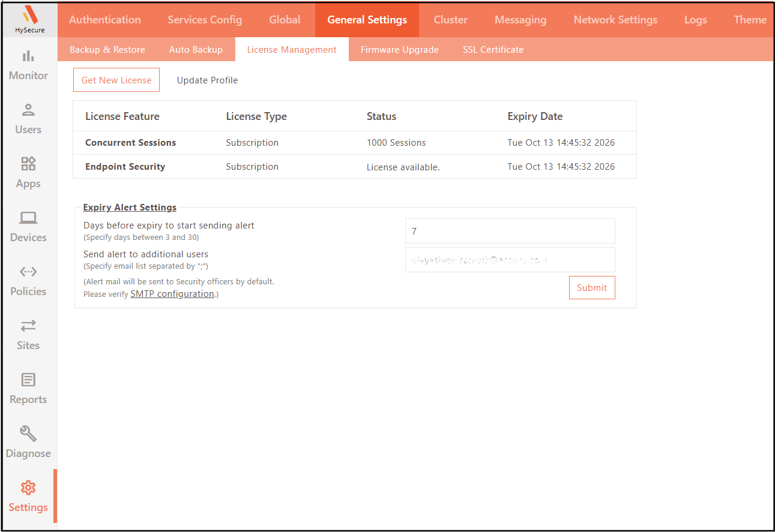Open the Sites arrows icon
This screenshot has height=532, width=775.
click(x=28, y=326)
